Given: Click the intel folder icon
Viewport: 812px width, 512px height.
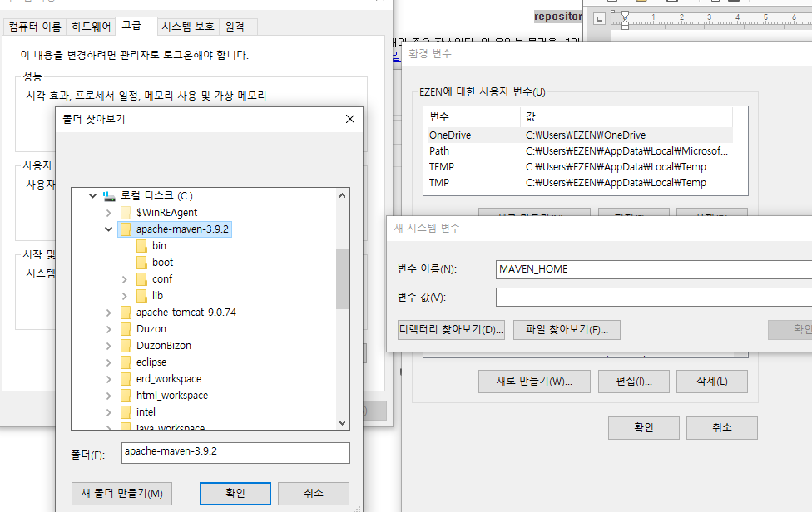Looking at the screenshot, I should coord(126,412).
